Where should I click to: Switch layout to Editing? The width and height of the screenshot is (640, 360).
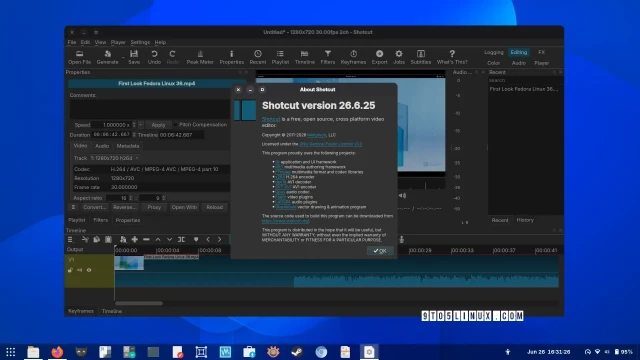pos(519,52)
